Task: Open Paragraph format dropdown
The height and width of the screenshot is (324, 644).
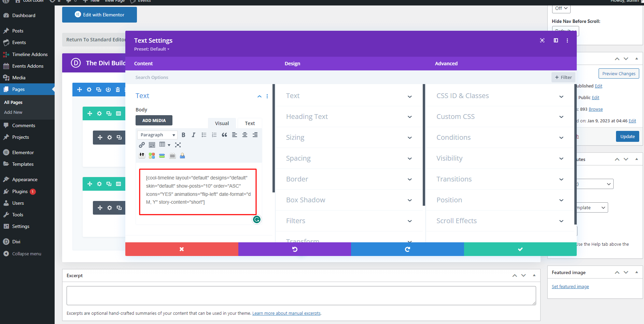Action: coord(157,135)
